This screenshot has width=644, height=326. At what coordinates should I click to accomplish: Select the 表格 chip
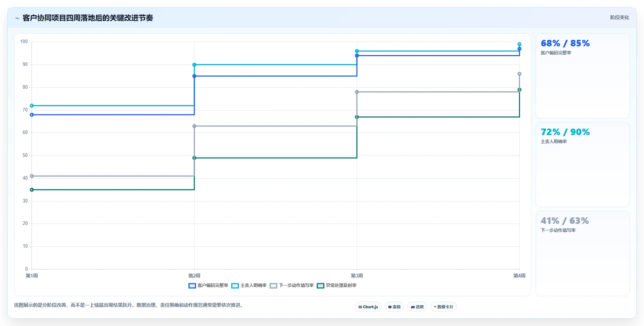(x=394, y=307)
